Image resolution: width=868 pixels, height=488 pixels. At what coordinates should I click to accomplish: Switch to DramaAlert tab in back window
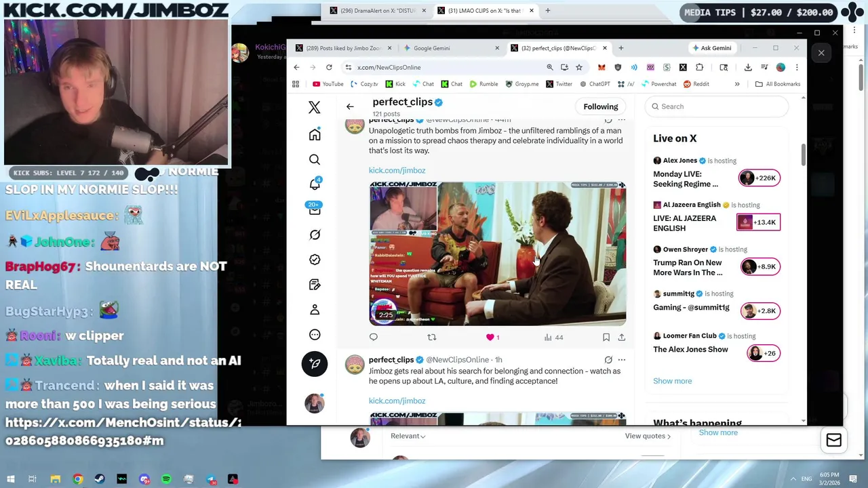click(x=377, y=11)
